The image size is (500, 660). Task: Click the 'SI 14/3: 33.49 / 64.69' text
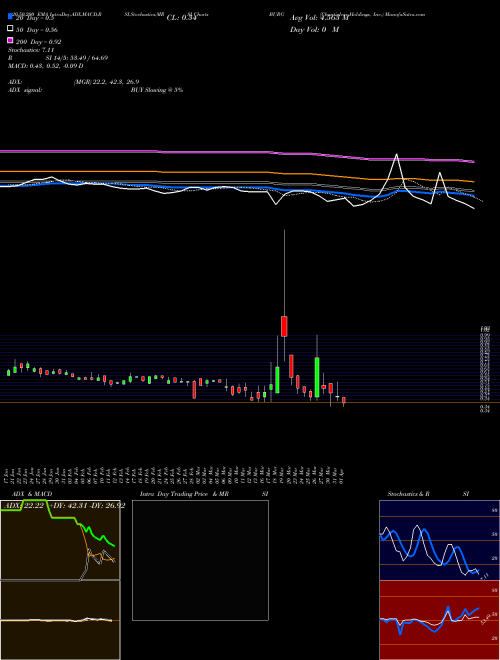click(77, 58)
